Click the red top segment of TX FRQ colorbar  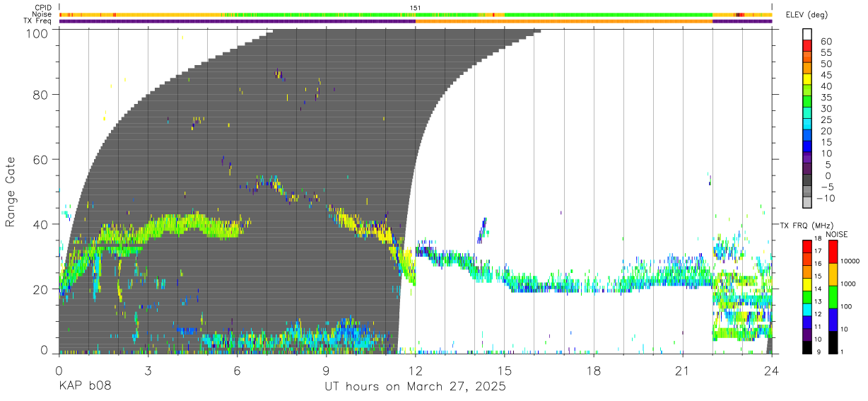coord(807,247)
